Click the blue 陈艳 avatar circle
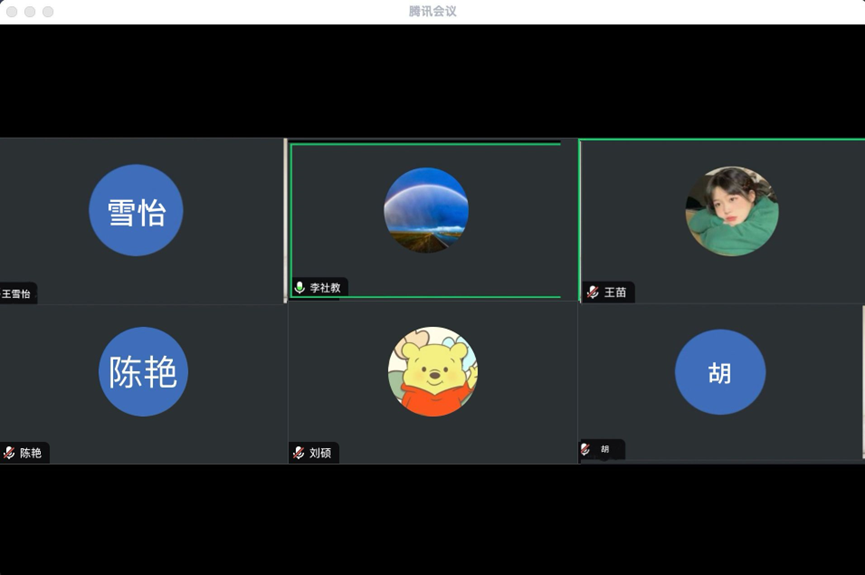Viewport: 865px width, 575px height. click(143, 372)
